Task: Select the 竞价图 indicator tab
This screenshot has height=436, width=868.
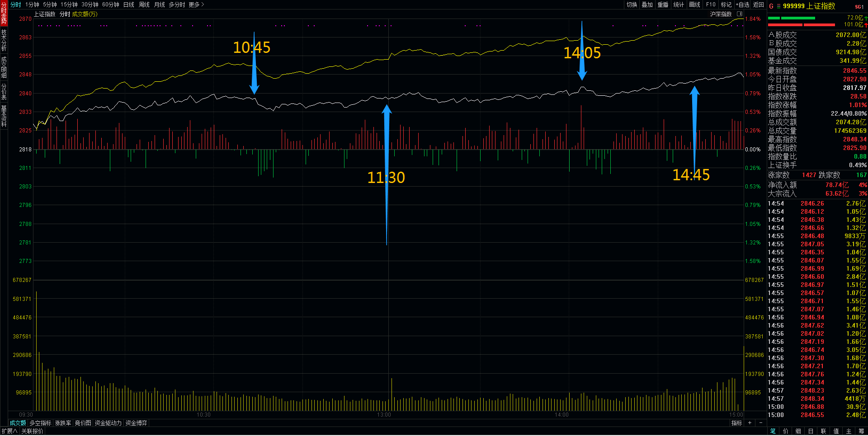Action: coord(83,423)
